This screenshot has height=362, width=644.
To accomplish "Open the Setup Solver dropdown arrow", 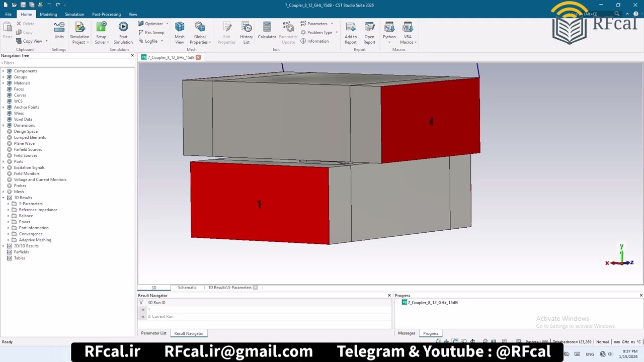I will (108, 42).
